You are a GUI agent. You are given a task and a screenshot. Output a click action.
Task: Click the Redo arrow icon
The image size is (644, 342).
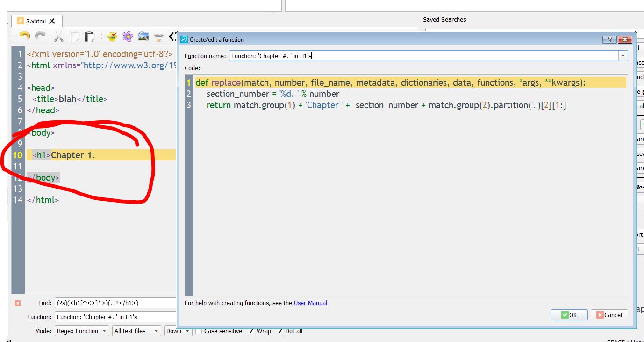41,36
